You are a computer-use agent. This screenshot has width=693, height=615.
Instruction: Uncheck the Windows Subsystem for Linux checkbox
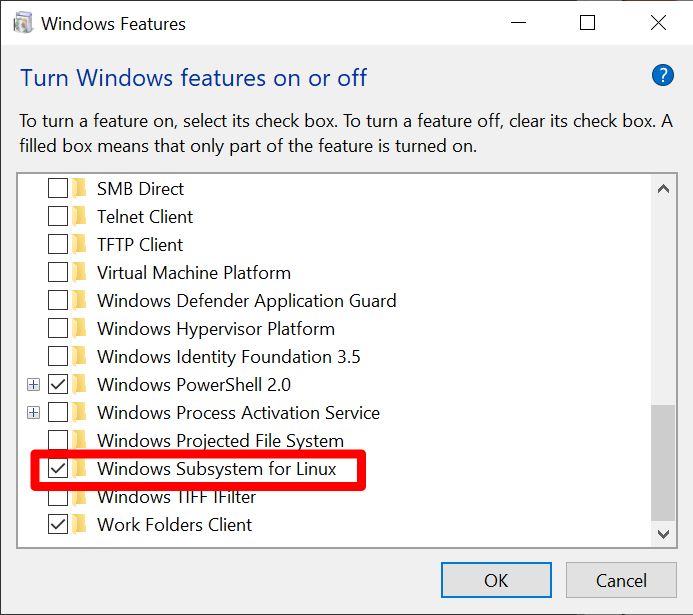pyautogui.click(x=58, y=469)
